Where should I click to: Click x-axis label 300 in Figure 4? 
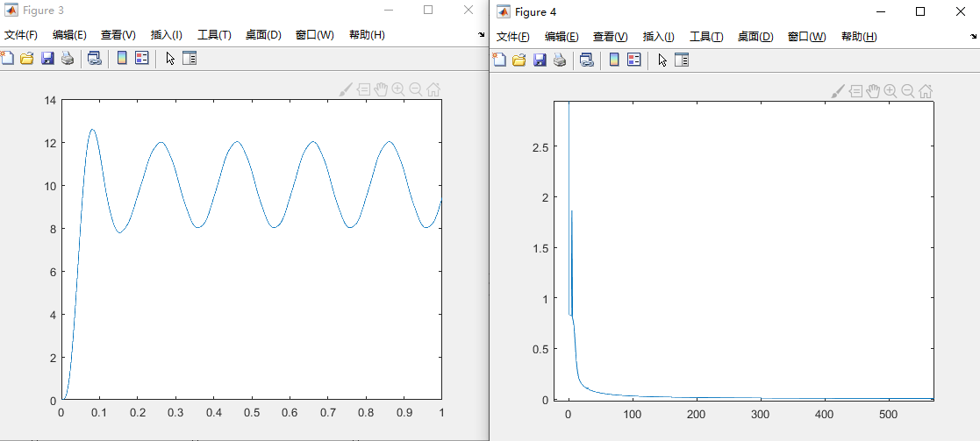pos(760,414)
